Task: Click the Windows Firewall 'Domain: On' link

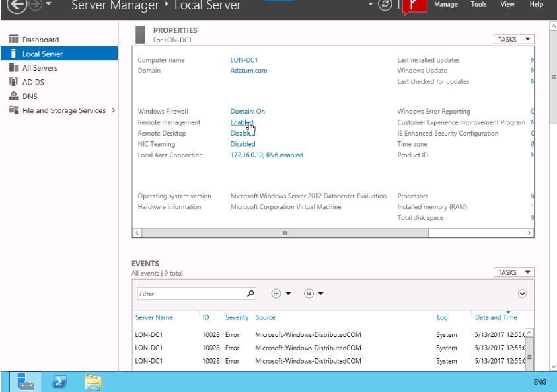Action: pyautogui.click(x=247, y=112)
